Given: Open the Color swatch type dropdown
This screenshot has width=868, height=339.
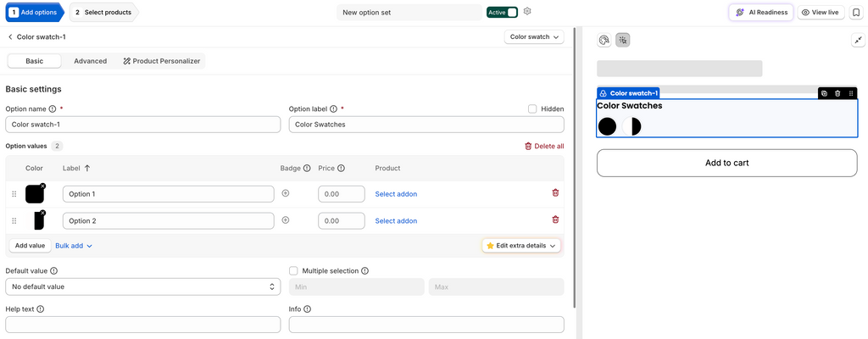Looking at the screenshot, I should pyautogui.click(x=534, y=37).
